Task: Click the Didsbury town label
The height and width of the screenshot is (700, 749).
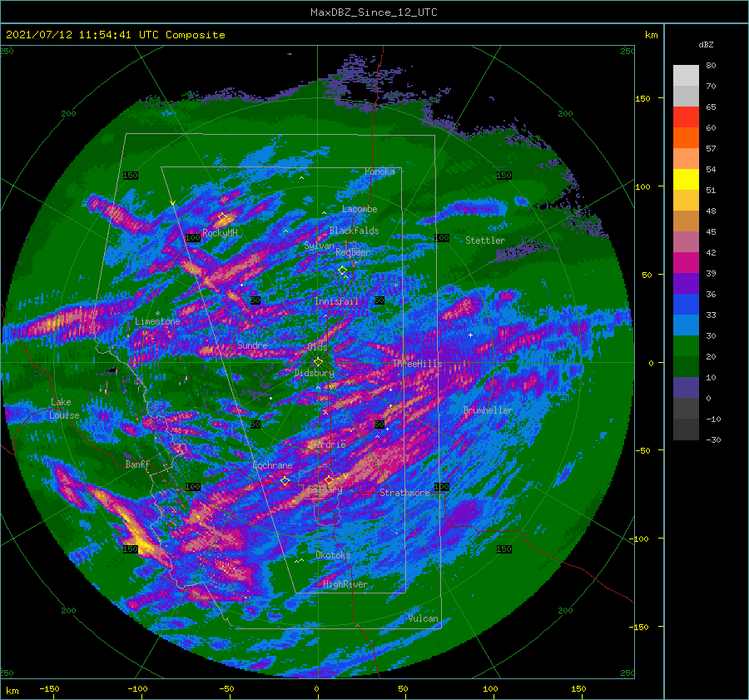Action: 315,373
